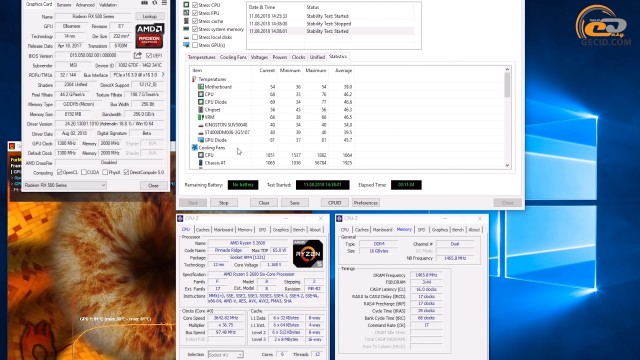The image size is (640, 360).
Task: Click the right CPU-Z window title icon
Action: pos(339,218)
